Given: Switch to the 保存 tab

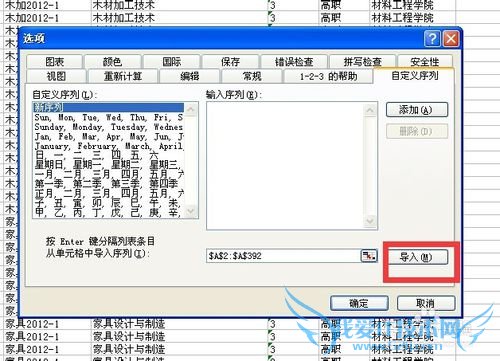Looking at the screenshot, I should pyautogui.click(x=230, y=62).
